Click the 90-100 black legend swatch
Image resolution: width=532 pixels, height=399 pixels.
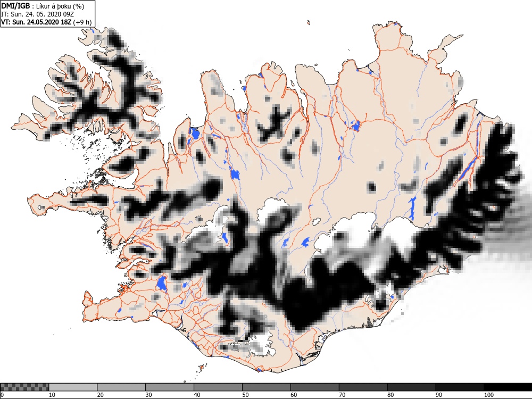[x=460, y=387]
